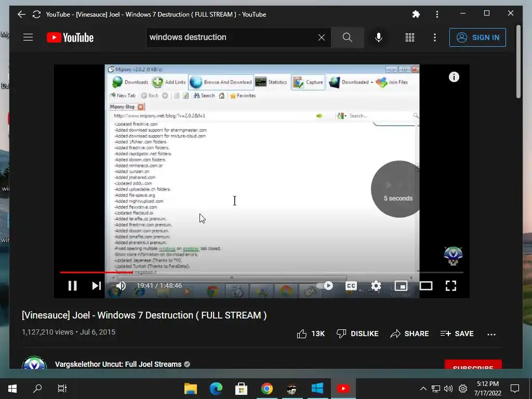
Task: Enable miniplayer mode
Action: [x=401, y=286]
